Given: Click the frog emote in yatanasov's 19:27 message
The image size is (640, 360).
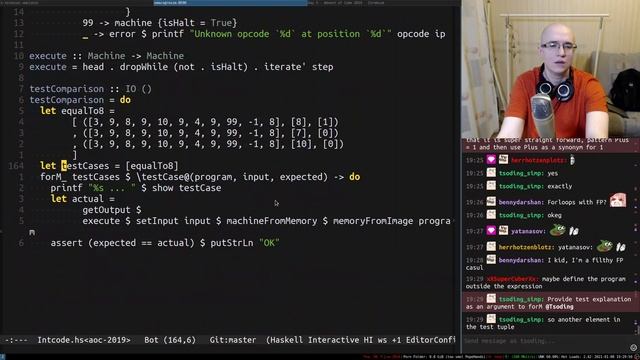Looking at the screenshot, I should [558, 230].
